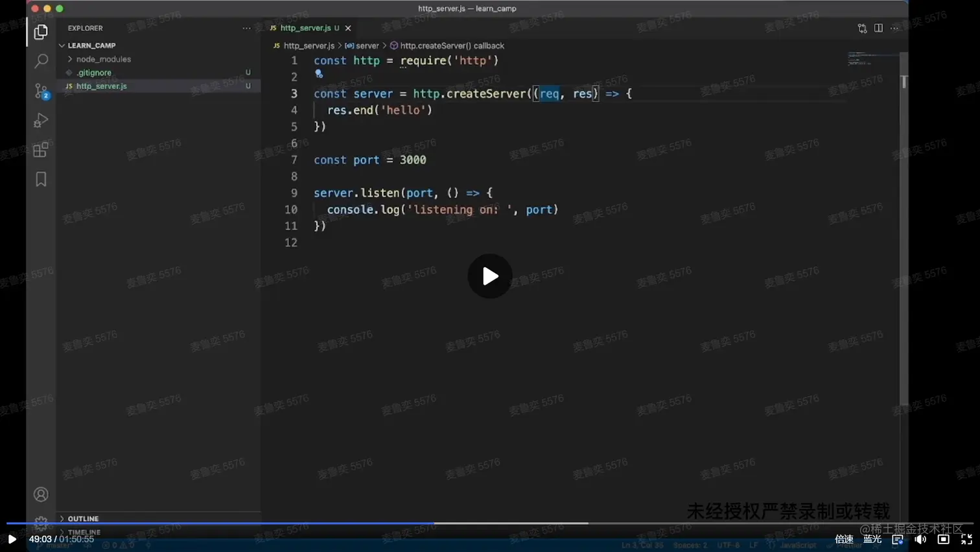Select http_server.js in the explorer tree
This screenshot has height=552, width=980.
pyautogui.click(x=158, y=86)
